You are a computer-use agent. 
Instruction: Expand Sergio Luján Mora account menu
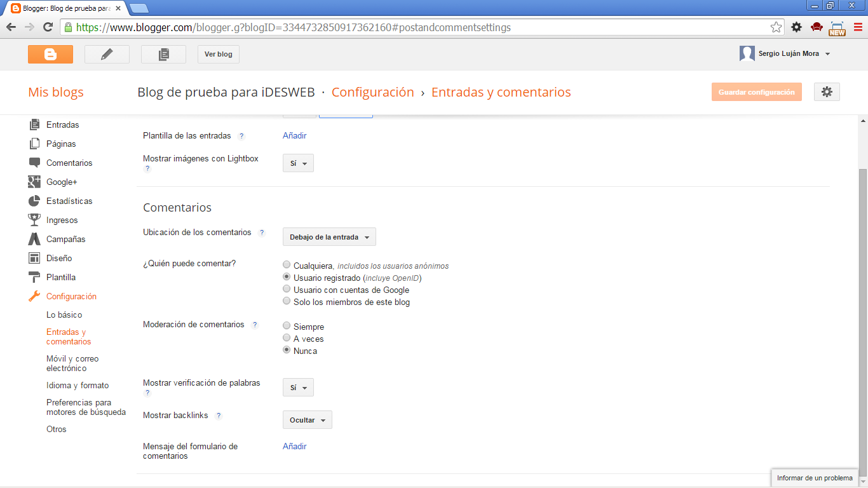[827, 54]
